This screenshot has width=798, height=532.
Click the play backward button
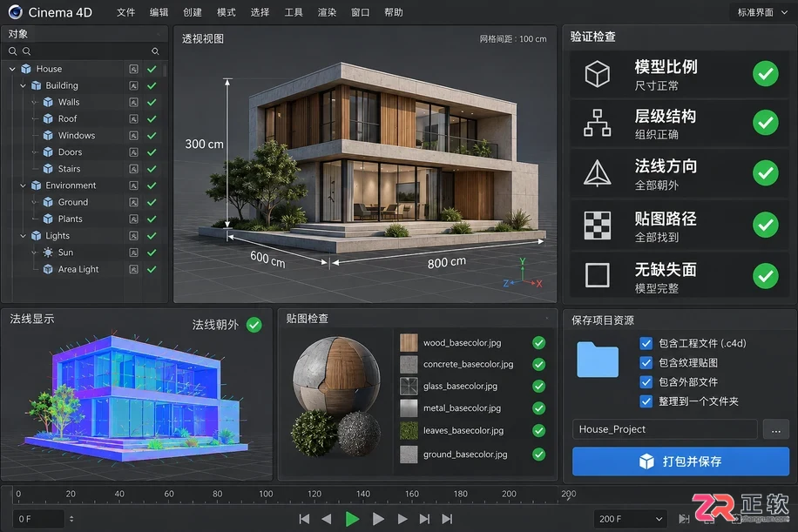327,519
